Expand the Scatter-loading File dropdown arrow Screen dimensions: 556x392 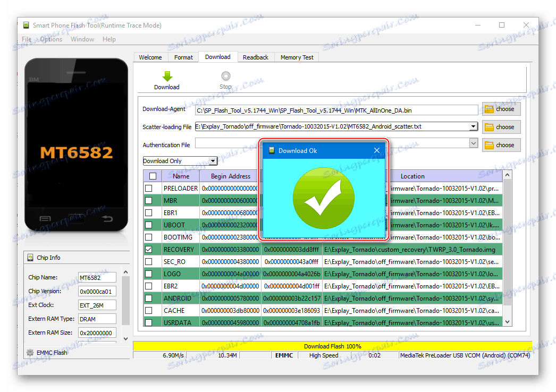[474, 126]
